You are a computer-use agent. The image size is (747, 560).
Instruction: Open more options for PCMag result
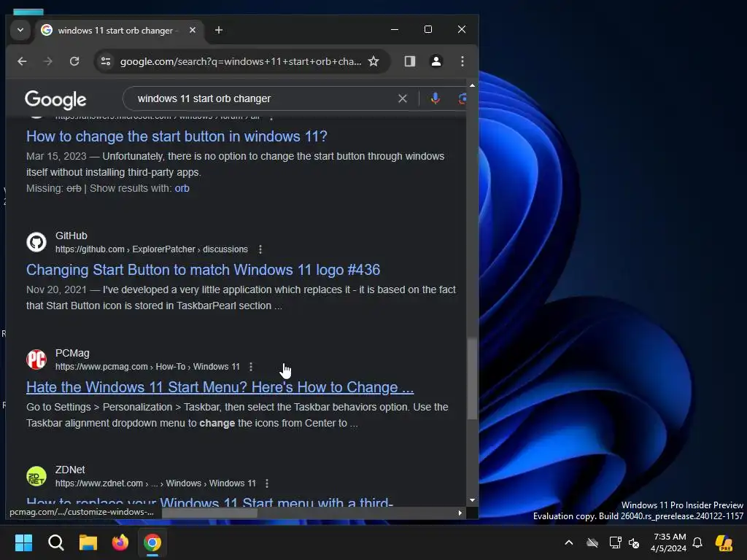[251, 367]
